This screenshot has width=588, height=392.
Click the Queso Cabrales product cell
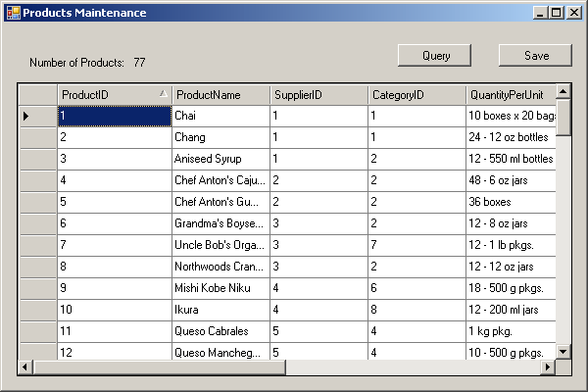[220, 331]
